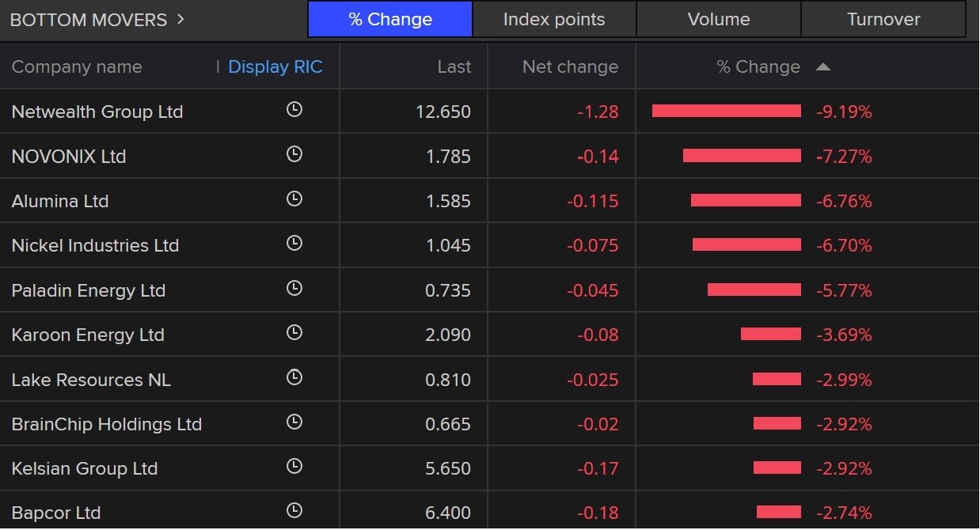Click the net change value -0.075
The width and height of the screenshot is (980, 530).
coord(593,245)
